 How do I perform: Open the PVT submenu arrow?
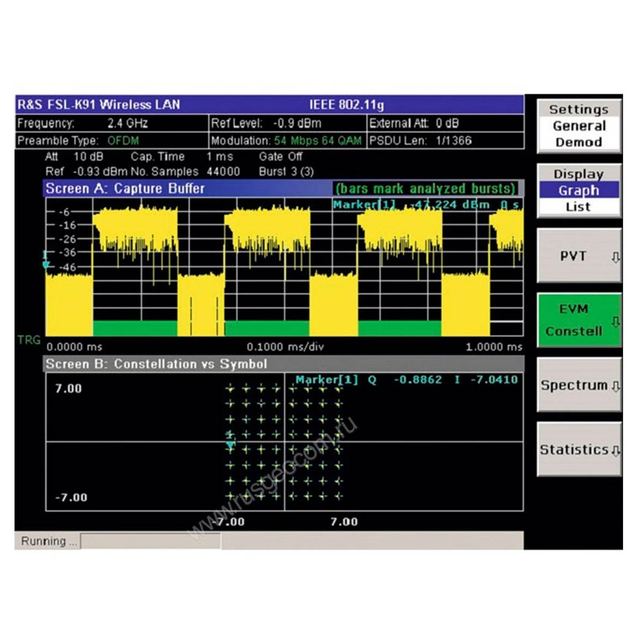click(x=616, y=257)
